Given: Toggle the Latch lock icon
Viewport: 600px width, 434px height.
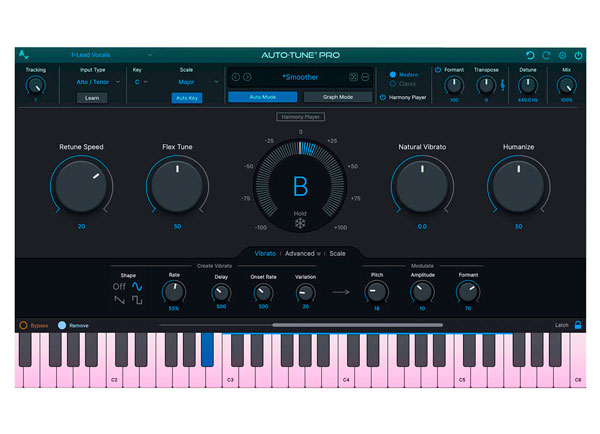Looking at the screenshot, I should tap(578, 325).
